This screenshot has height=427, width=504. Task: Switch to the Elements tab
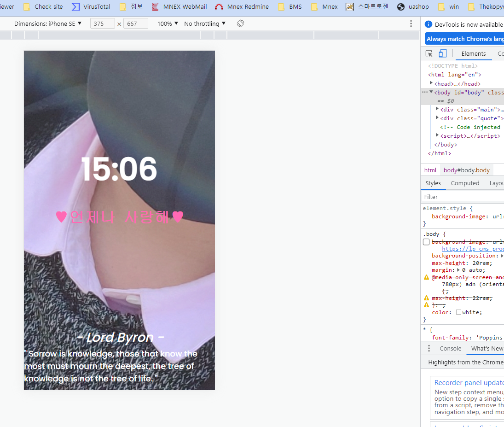point(474,54)
